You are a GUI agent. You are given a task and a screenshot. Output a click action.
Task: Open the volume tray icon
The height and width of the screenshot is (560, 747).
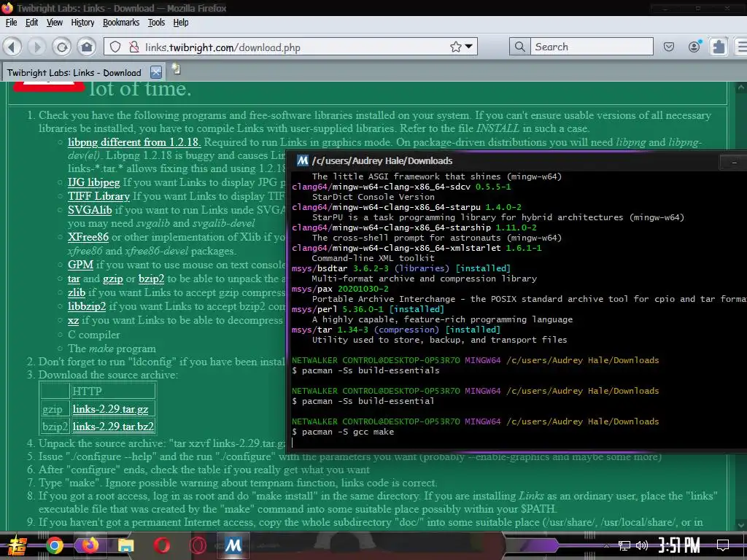[641, 545]
